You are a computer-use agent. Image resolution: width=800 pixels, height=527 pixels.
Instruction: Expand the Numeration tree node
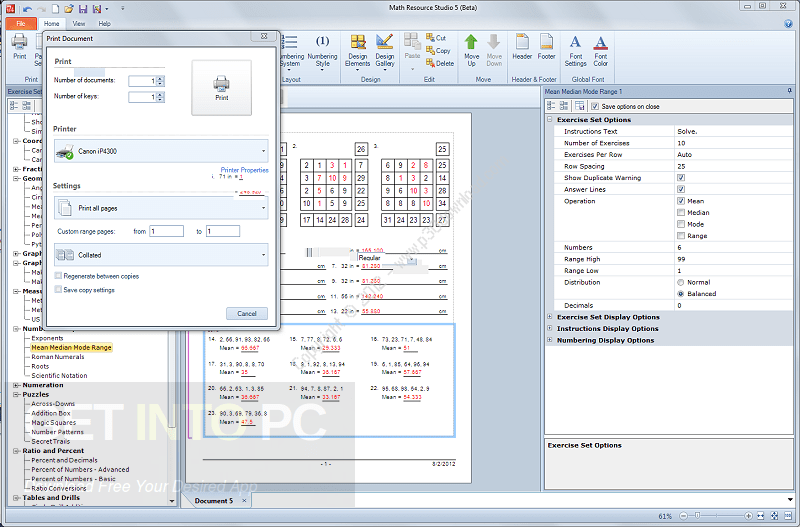[16, 385]
